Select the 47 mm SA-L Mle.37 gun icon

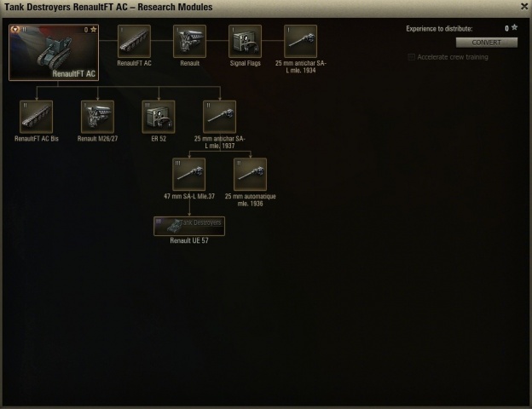click(x=189, y=175)
